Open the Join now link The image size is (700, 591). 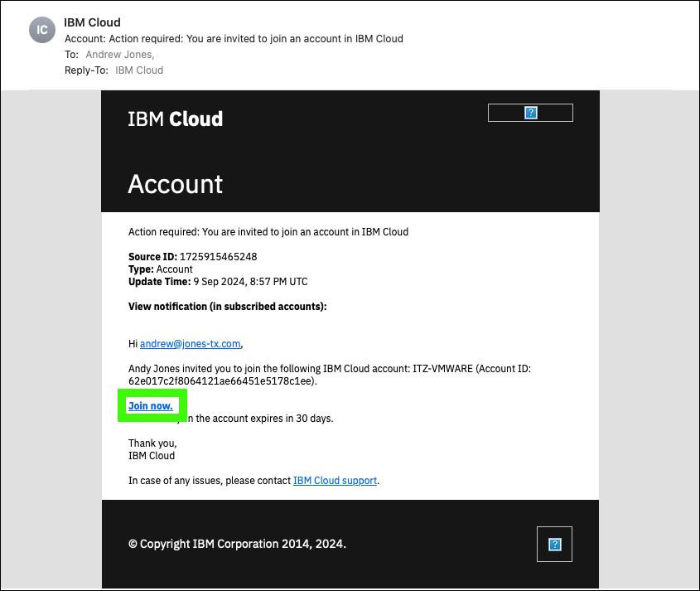(151, 405)
